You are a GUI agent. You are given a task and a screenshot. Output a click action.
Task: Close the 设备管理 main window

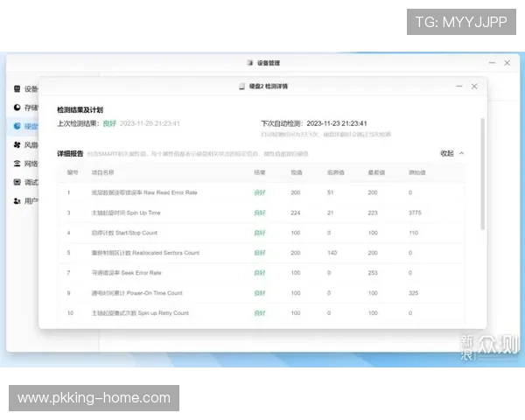tap(507, 63)
